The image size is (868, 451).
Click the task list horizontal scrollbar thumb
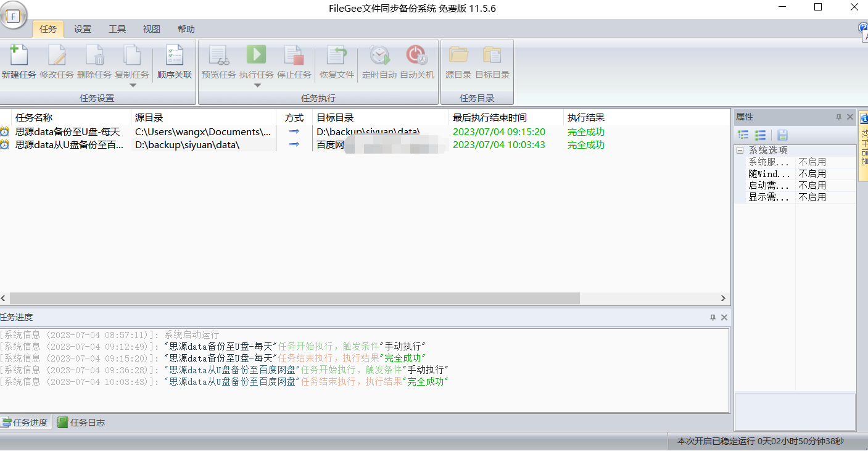[x=295, y=299]
